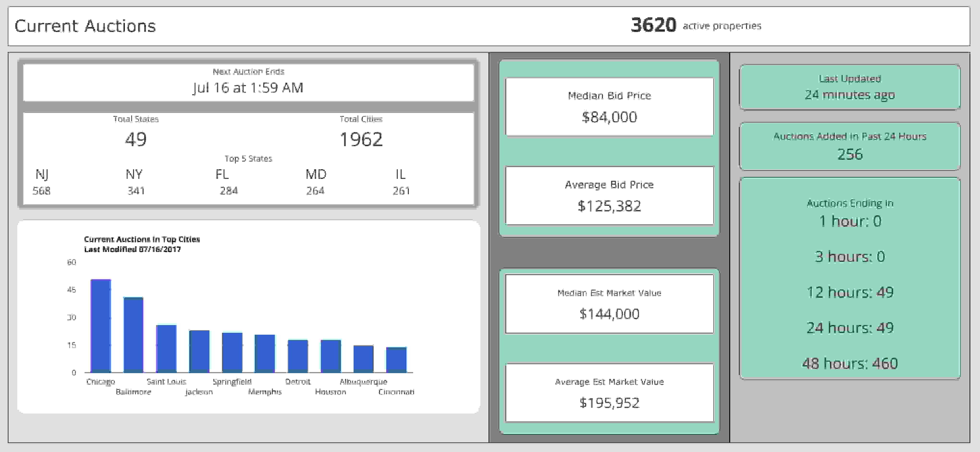Click the 3 hours: 0 entry
980x452 pixels.
pos(850,257)
